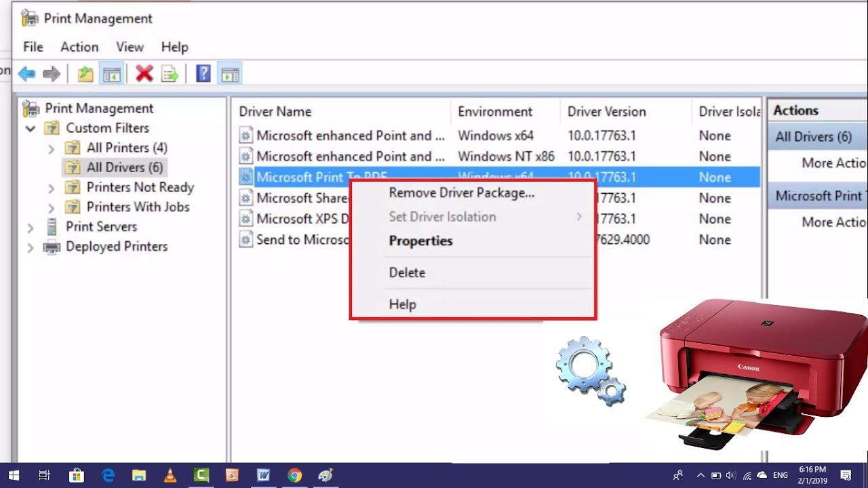This screenshot has width=868, height=488.
Task: Select the highlighted Microsoft Print To PDF row
Action: [498, 178]
